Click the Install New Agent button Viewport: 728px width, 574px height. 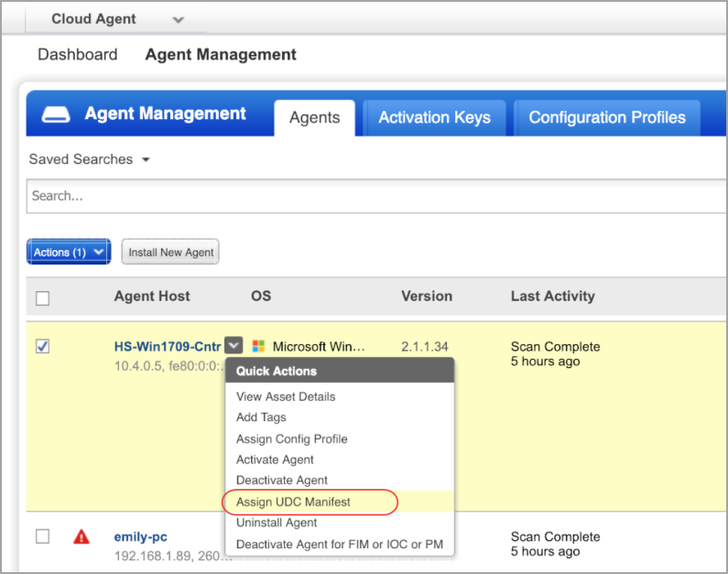(x=170, y=252)
